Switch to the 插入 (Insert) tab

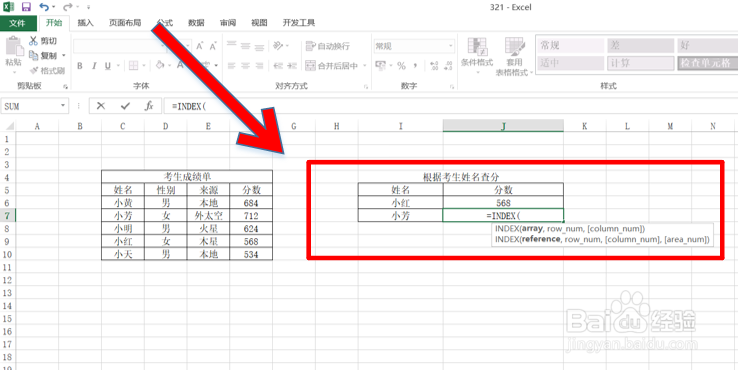(85, 23)
